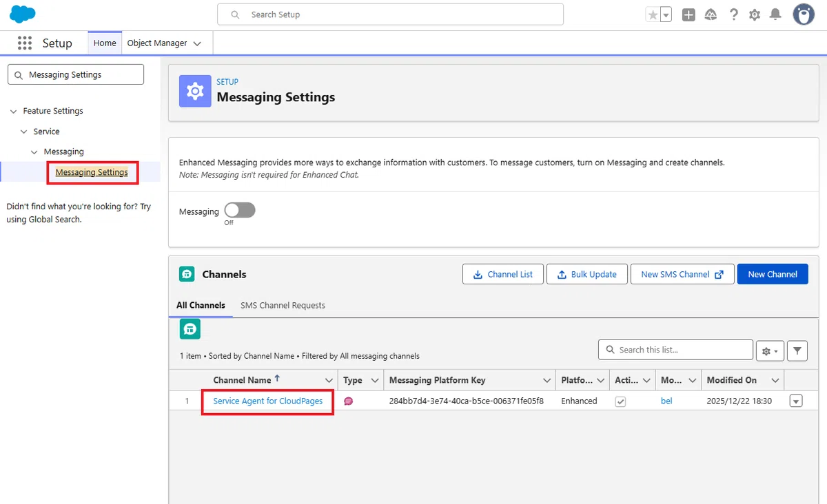Click the magnifier icon in Quick Find box
Screen dimensions: 827x504
click(x=18, y=74)
